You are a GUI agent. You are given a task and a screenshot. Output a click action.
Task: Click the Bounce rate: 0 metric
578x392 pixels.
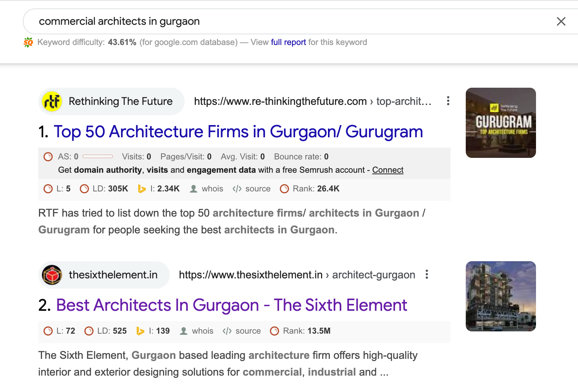click(301, 157)
